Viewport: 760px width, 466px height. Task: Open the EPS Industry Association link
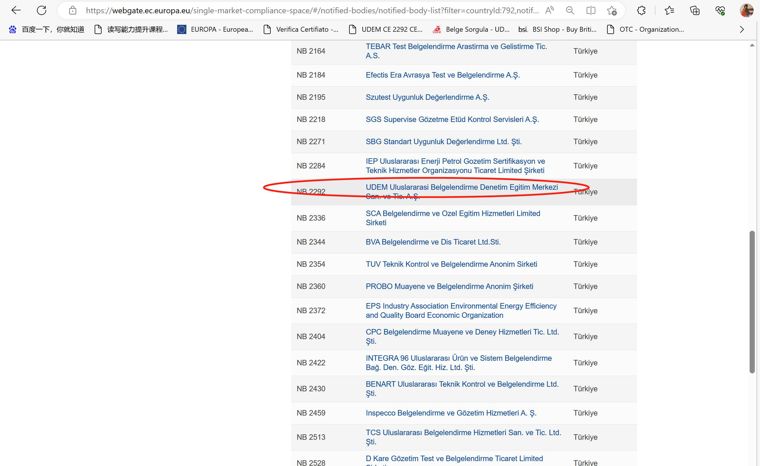[461, 310]
